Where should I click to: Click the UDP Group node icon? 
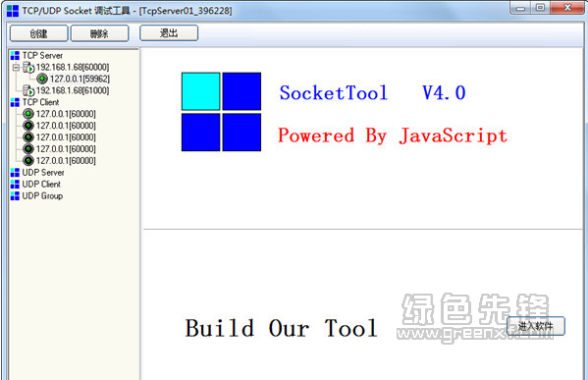pyautogui.click(x=15, y=195)
